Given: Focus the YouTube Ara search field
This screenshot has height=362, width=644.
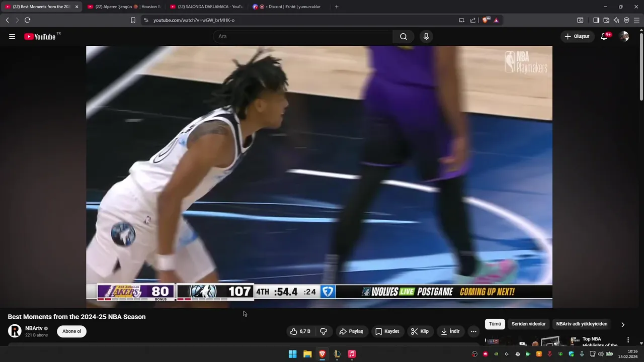Looking at the screenshot, I should [303, 37].
